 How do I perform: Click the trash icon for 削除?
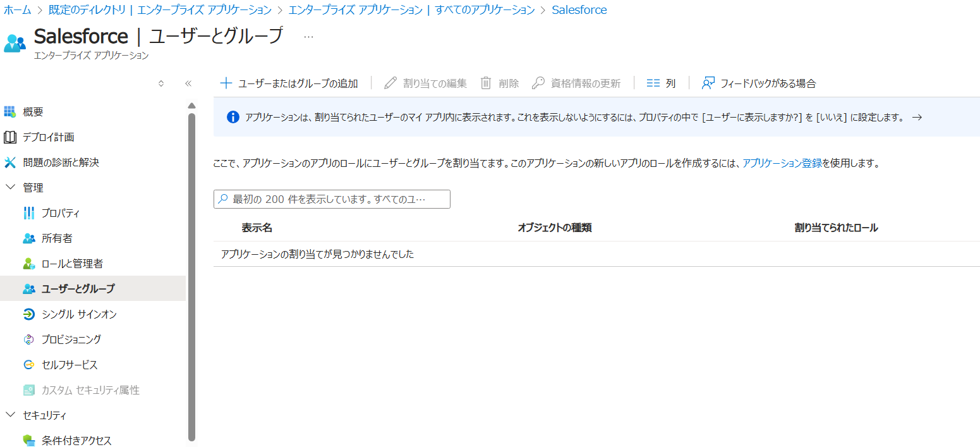[486, 83]
